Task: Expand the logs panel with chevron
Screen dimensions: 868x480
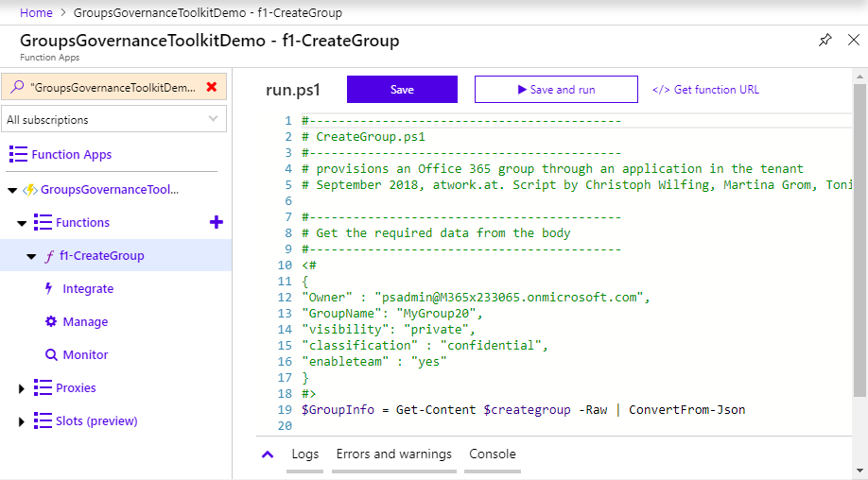Action: point(268,454)
